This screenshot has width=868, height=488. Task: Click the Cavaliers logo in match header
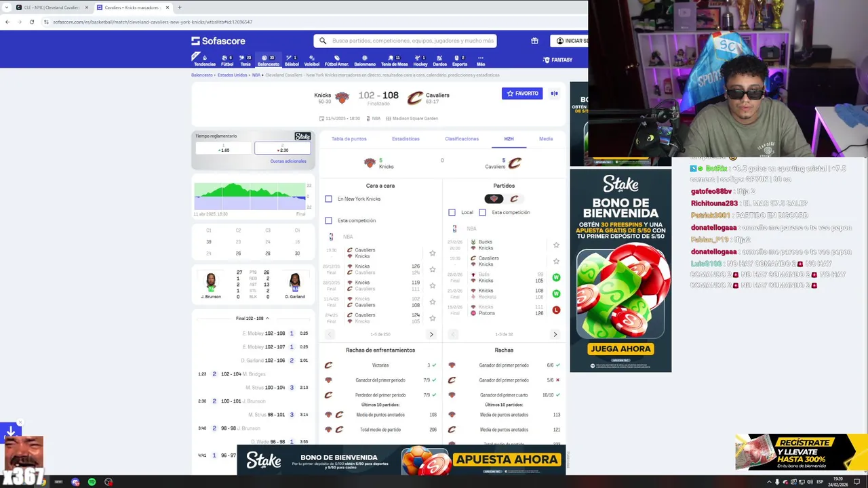414,98
